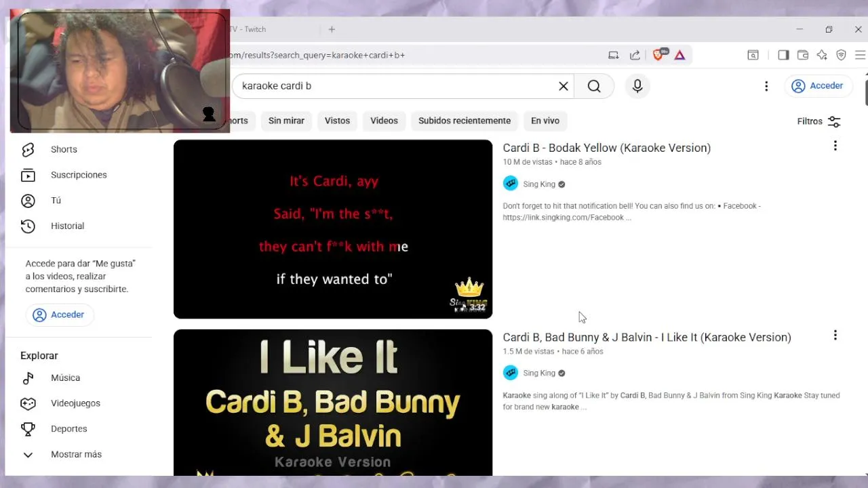Open the browser hamburger menu
The width and height of the screenshot is (868, 488).
[x=860, y=55]
